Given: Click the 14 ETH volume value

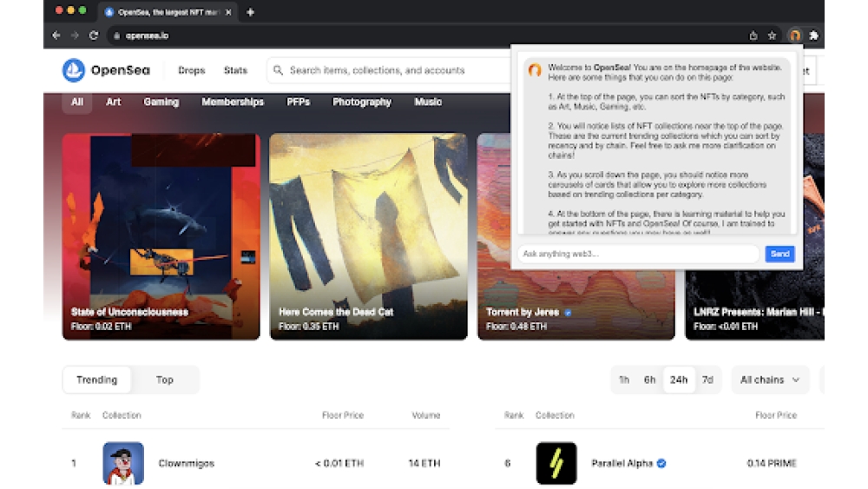Looking at the screenshot, I should click(x=424, y=464).
